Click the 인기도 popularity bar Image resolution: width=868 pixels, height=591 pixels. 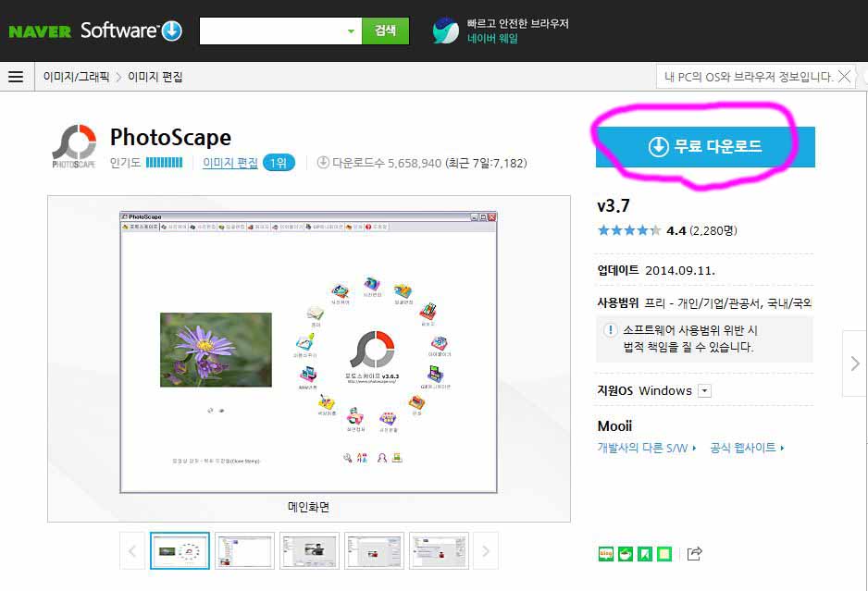(164, 163)
